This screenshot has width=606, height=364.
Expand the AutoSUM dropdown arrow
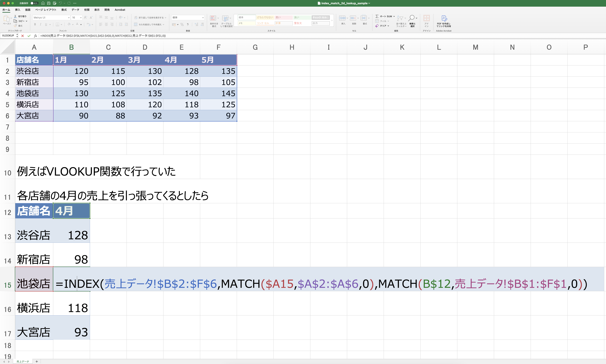394,16
